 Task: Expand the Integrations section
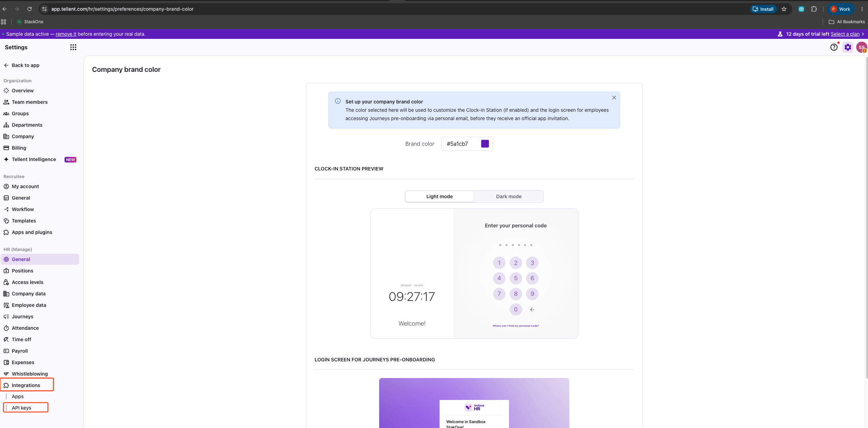click(x=40, y=385)
